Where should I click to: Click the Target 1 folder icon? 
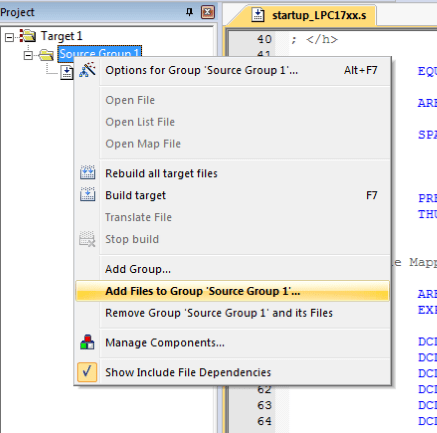pyautogui.click(x=27, y=36)
